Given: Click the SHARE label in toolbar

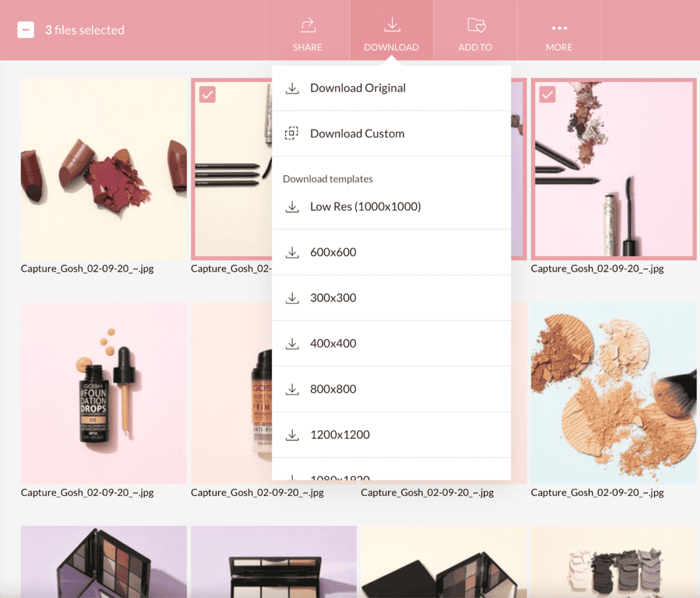Looking at the screenshot, I should 307,47.
